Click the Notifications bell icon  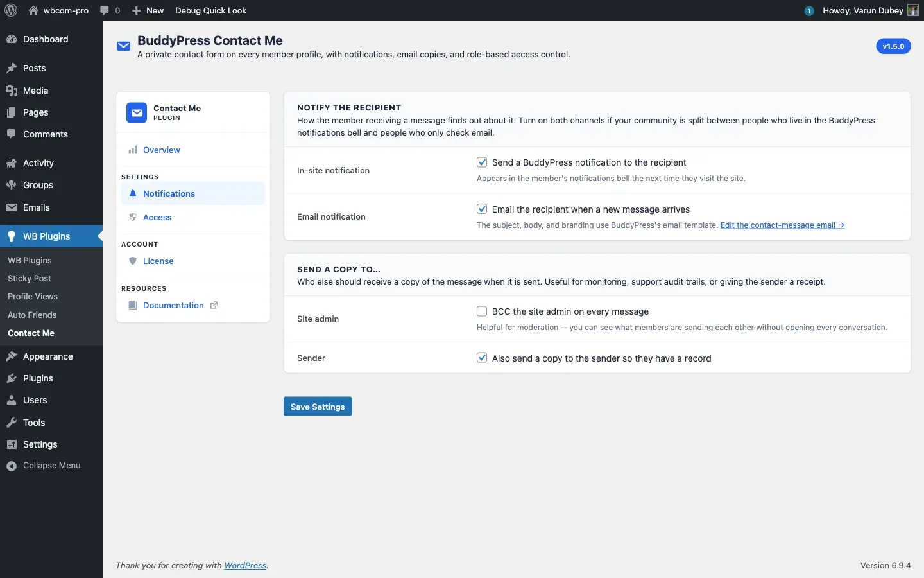pos(133,193)
